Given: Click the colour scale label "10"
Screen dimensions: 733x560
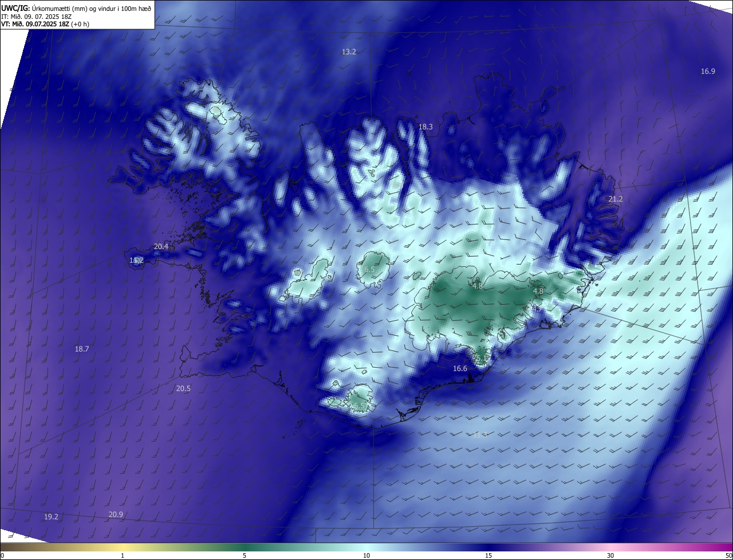Looking at the screenshot, I should (x=366, y=555).
